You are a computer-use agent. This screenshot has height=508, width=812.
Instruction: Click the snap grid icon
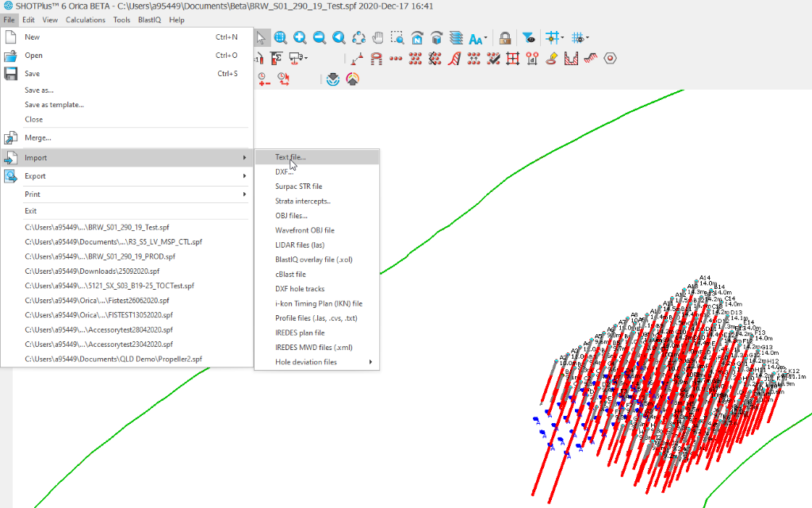pos(552,38)
